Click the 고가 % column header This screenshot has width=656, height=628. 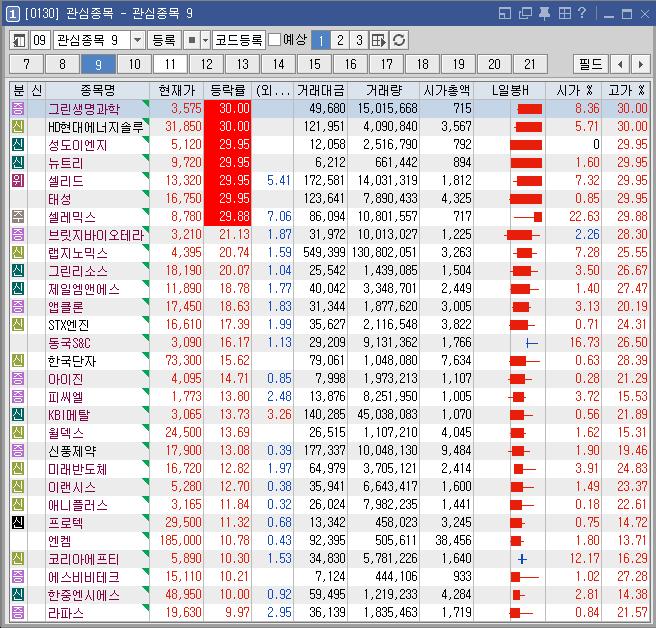626,90
